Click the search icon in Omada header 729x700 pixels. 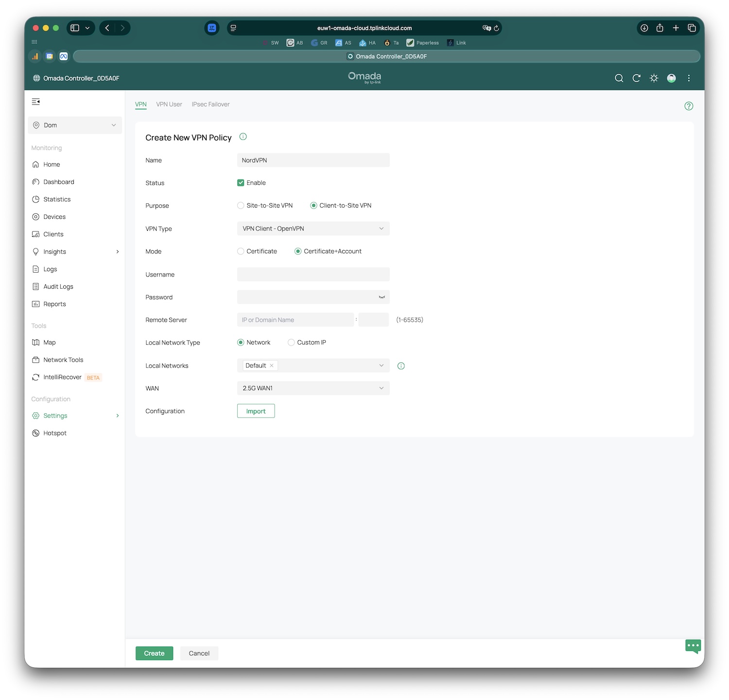[x=619, y=78]
